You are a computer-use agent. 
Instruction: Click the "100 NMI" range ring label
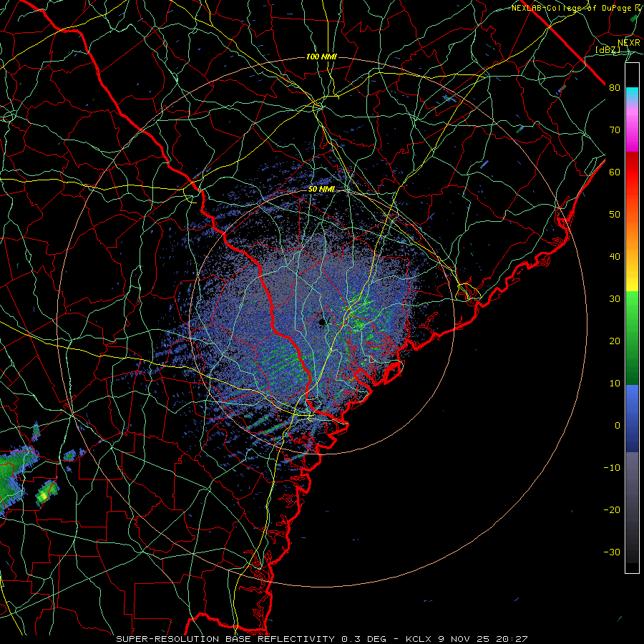click(x=321, y=57)
